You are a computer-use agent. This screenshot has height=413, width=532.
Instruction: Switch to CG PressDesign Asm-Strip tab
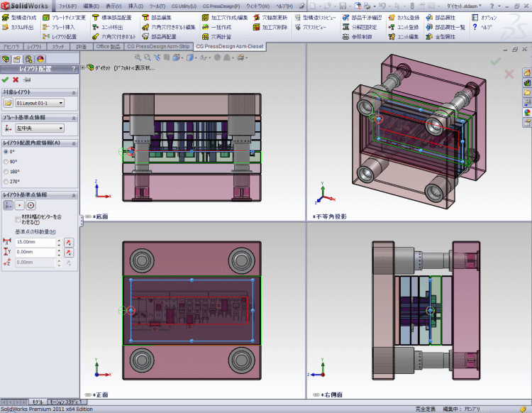tap(158, 47)
